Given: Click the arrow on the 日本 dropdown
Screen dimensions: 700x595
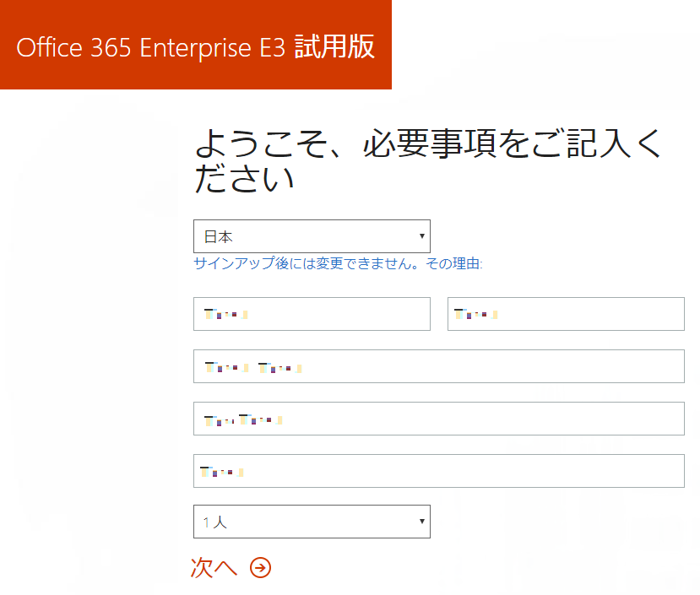Looking at the screenshot, I should point(421,236).
